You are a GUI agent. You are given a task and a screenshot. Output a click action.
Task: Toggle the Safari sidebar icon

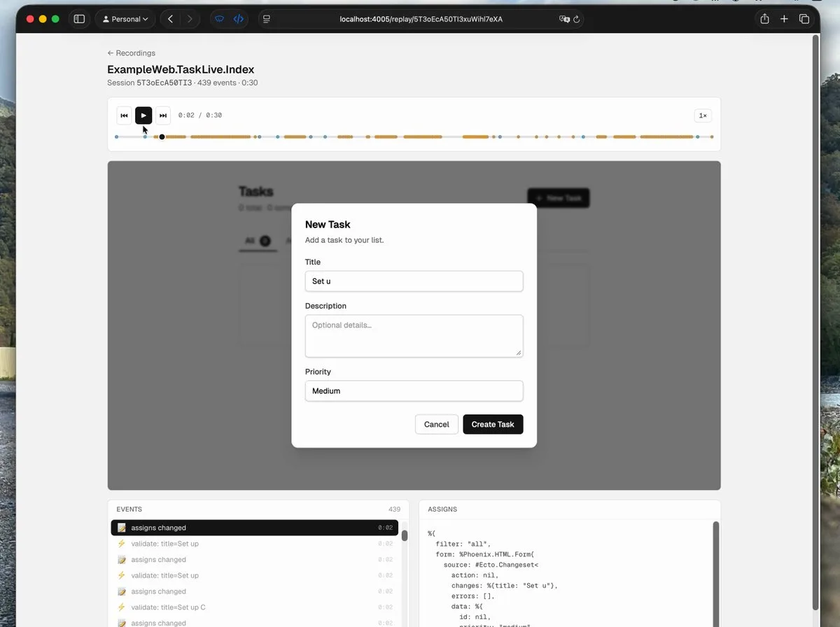coord(79,19)
